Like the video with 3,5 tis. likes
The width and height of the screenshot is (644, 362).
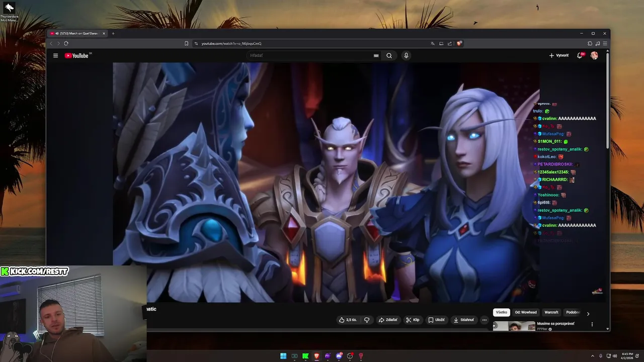(x=348, y=320)
